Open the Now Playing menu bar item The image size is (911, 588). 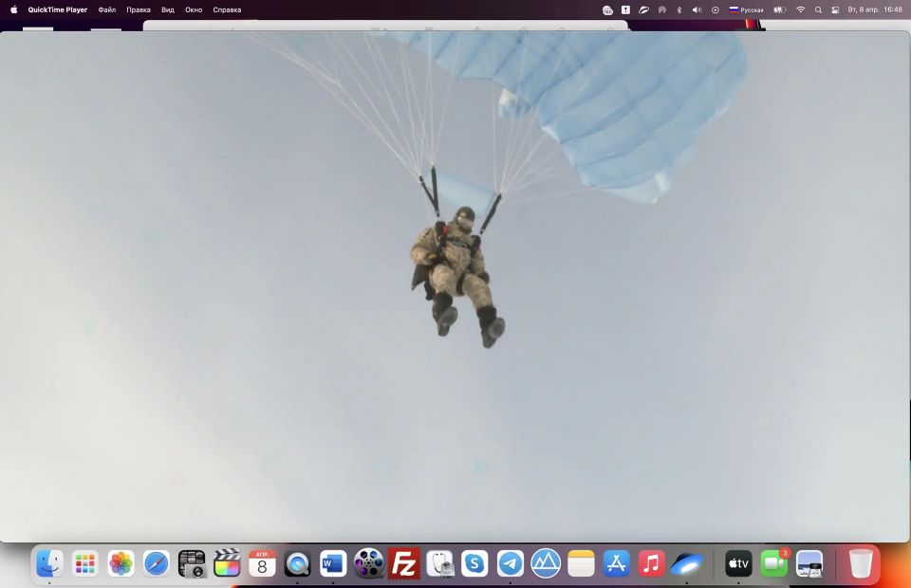716,9
